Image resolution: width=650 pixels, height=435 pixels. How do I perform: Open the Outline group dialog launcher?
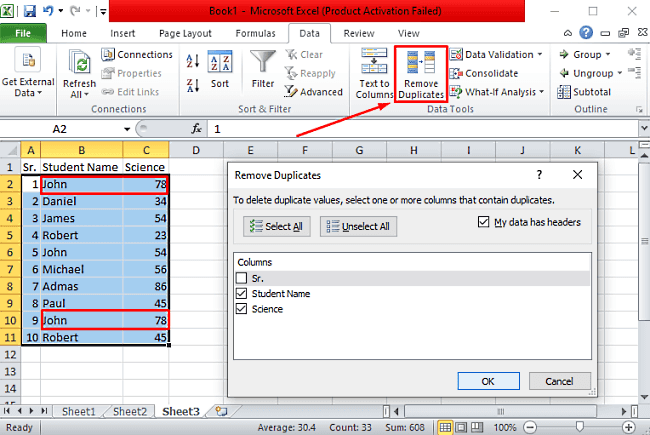[639, 109]
